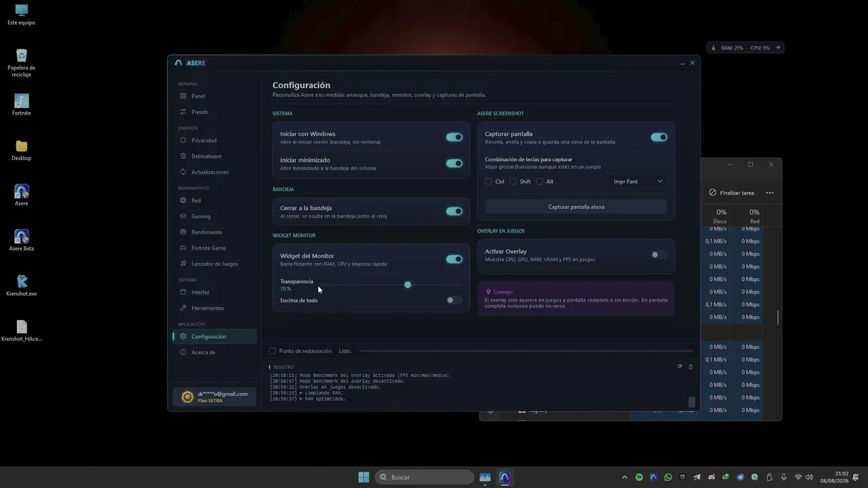868x488 pixels.
Task: Click the arrow on the RAM/CPU widget
Action: click(x=778, y=47)
